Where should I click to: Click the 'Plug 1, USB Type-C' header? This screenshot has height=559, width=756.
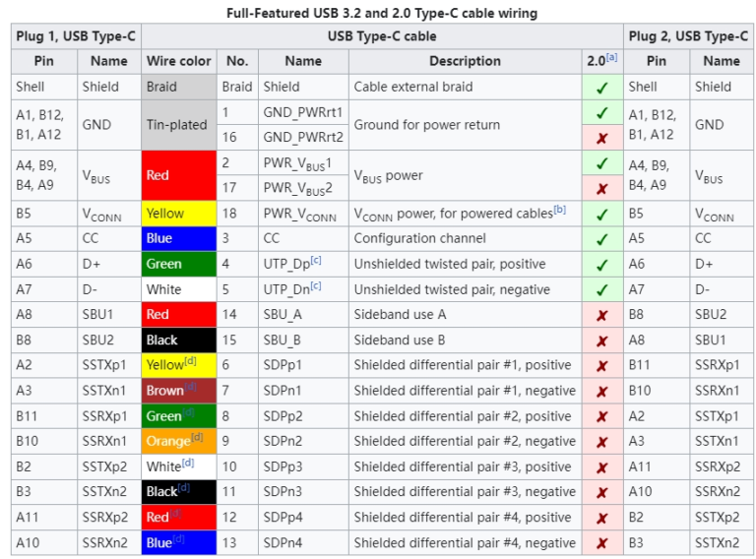pyautogui.click(x=76, y=36)
